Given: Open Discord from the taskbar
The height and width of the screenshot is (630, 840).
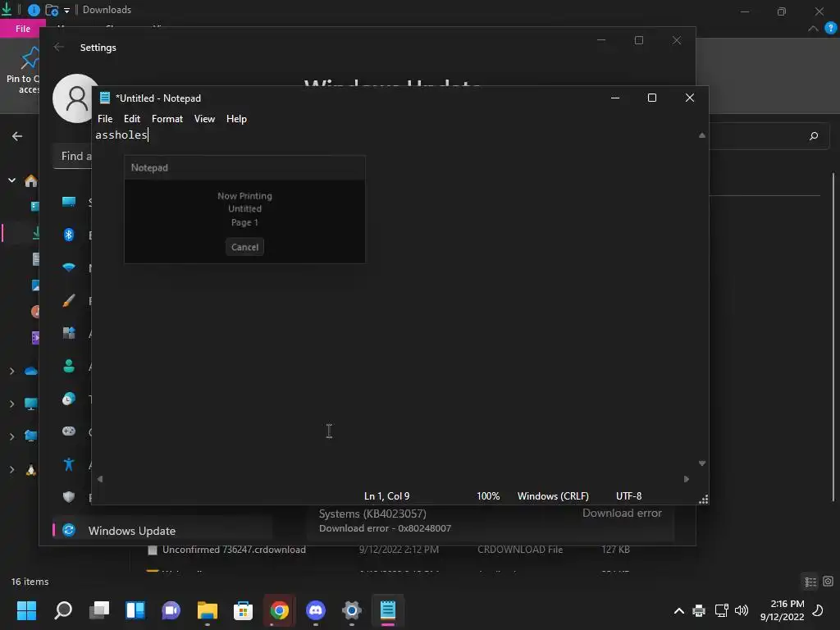Looking at the screenshot, I should pos(316,610).
